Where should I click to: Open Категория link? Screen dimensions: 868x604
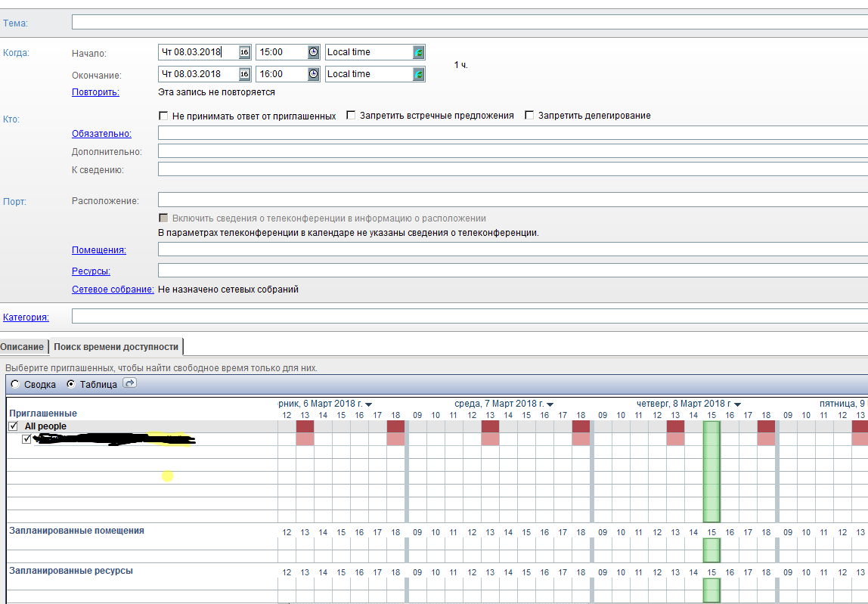26,317
